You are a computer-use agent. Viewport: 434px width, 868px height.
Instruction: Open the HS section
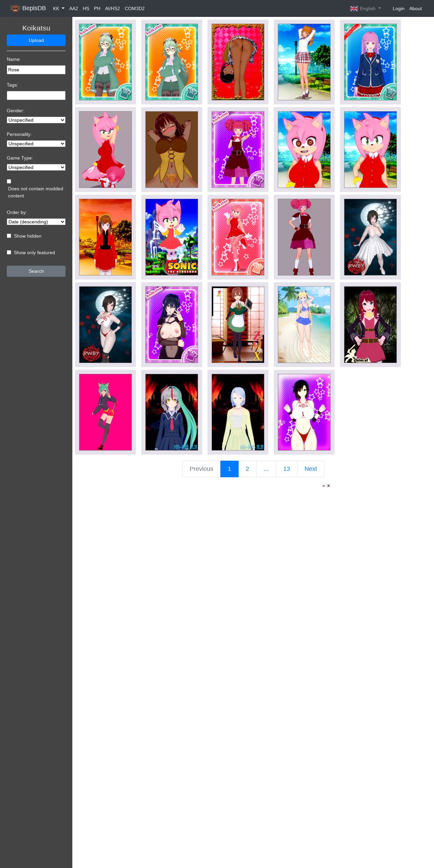86,8
